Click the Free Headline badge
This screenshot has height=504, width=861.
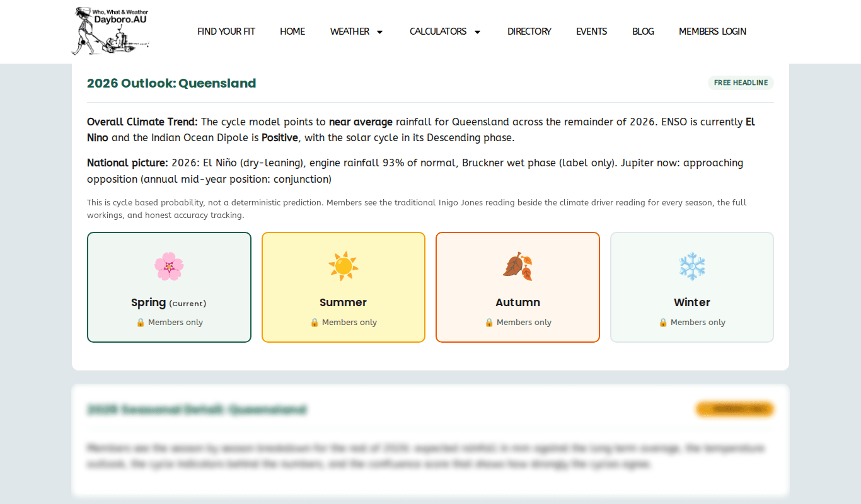(741, 83)
